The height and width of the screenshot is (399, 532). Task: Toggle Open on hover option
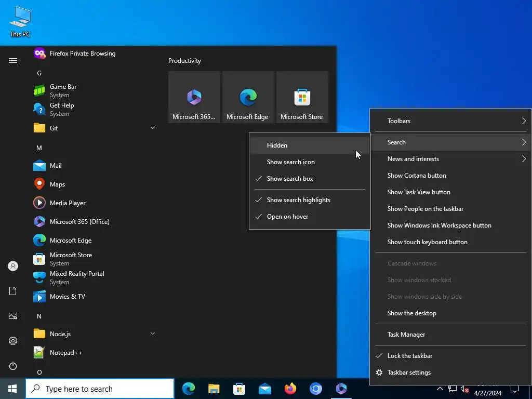pyautogui.click(x=310, y=217)
